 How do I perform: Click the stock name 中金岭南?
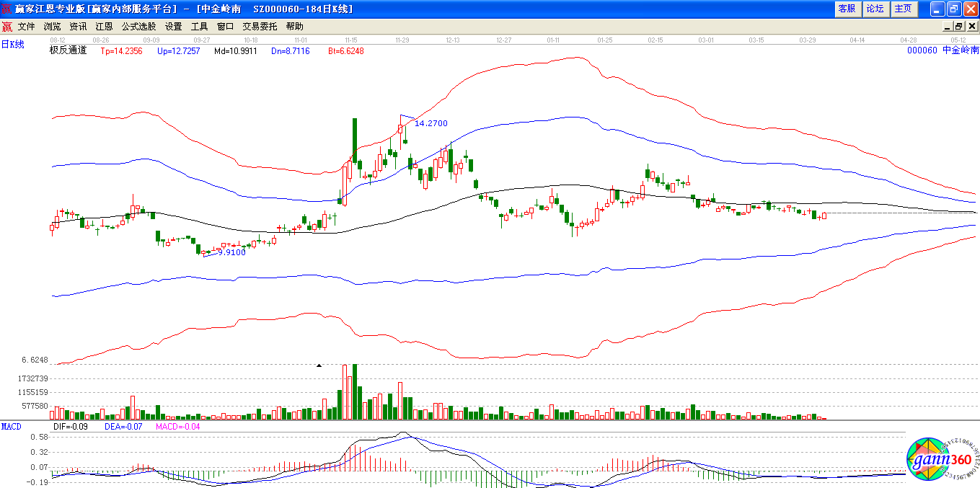961,50
